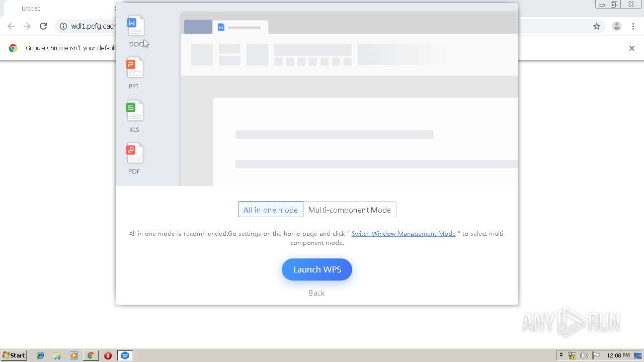This screenshot has height=362, width=644.
Task: Go forward in Chrome history
Action: [27, 26]
